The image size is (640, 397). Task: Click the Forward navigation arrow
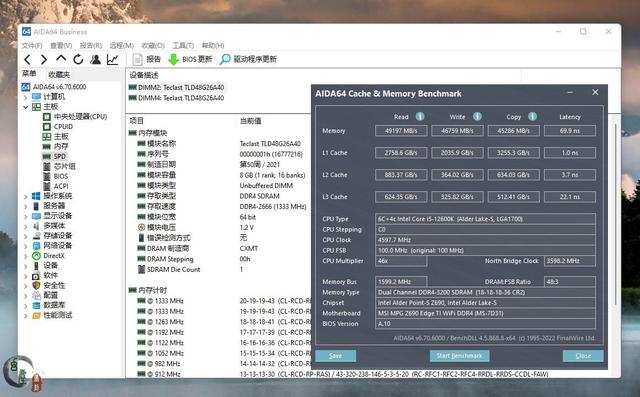point(44,60)
